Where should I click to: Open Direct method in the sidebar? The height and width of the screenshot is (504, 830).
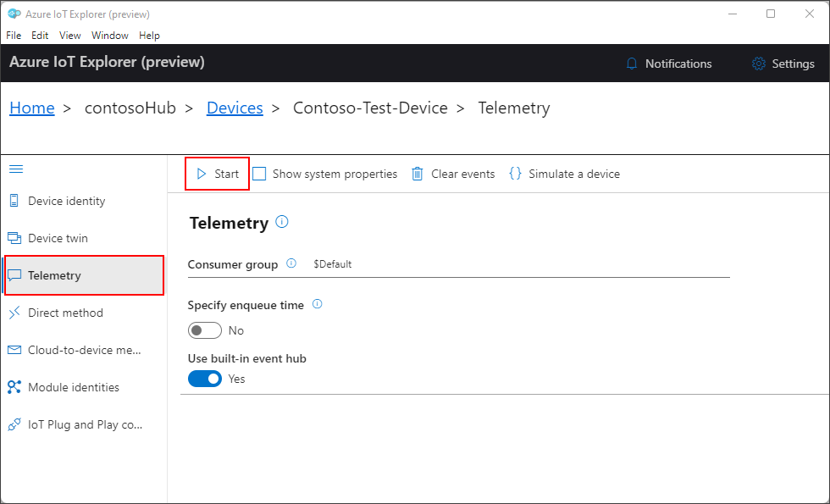[x=65, y=313]
